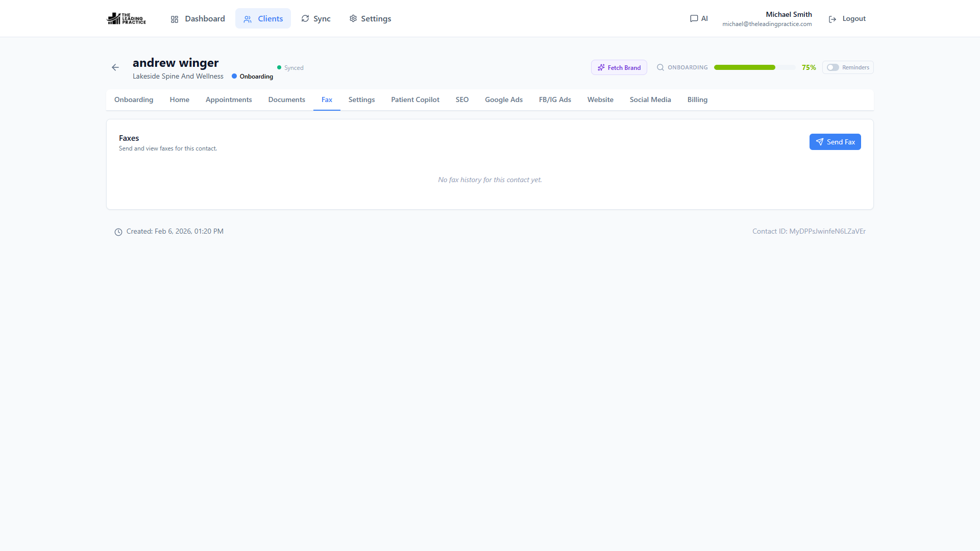Screen dimensions: 980x551
Task: Click the onboarding progress bar
Action: point(754,67)
